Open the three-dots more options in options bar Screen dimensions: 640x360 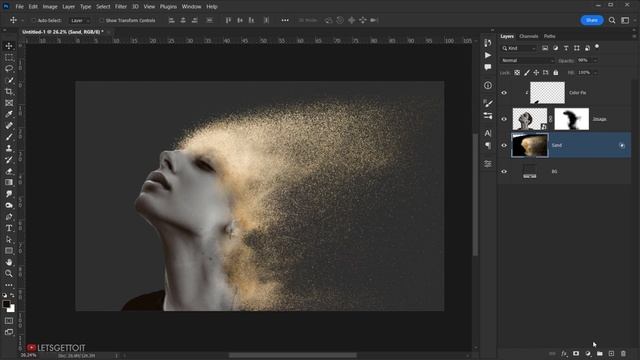click(x=285, y=20)
